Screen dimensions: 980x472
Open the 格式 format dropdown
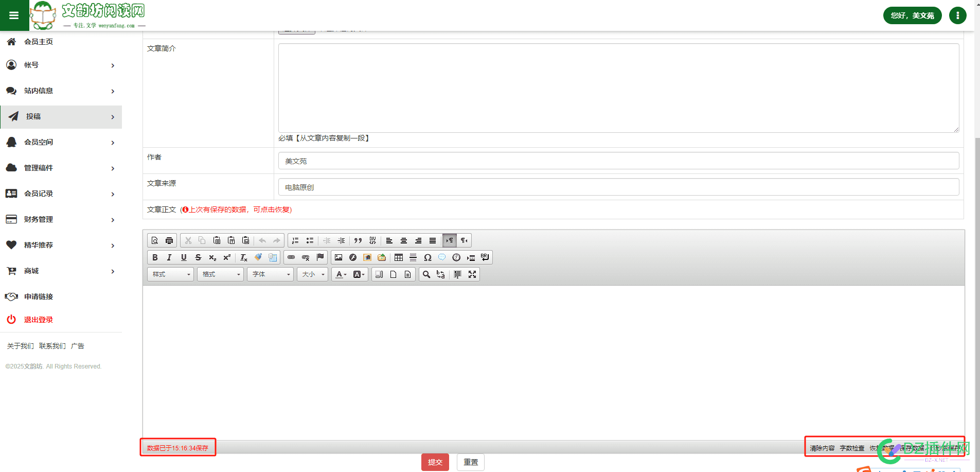click(x=221, y=274)
